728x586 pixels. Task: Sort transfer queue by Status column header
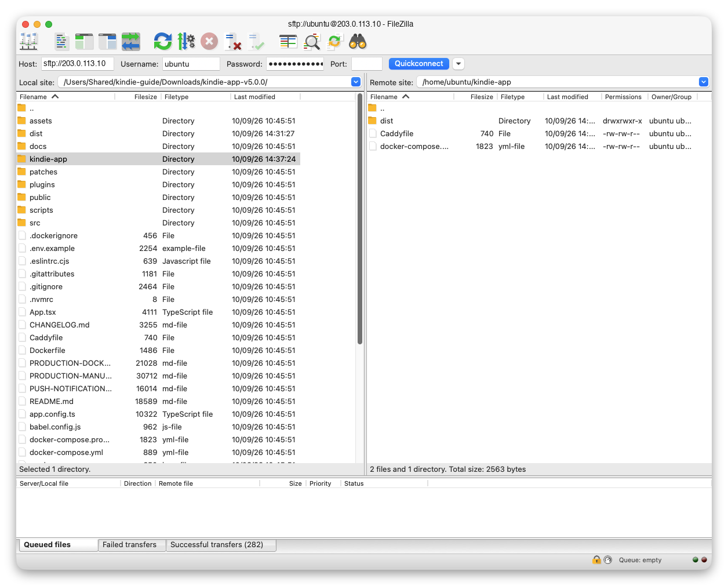click(x=384, y=483)
